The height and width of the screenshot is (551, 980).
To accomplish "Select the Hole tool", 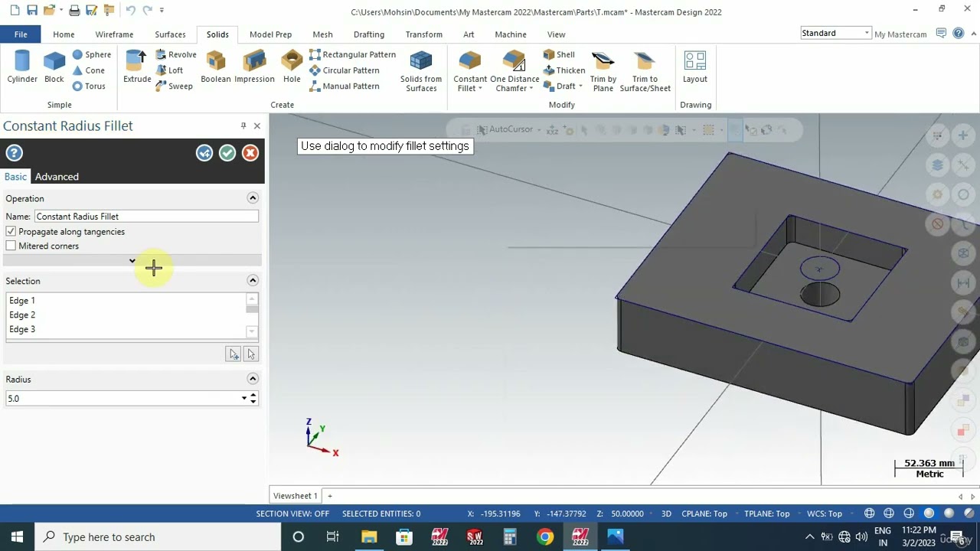I will pyautogui.click(x=292, y=67).
